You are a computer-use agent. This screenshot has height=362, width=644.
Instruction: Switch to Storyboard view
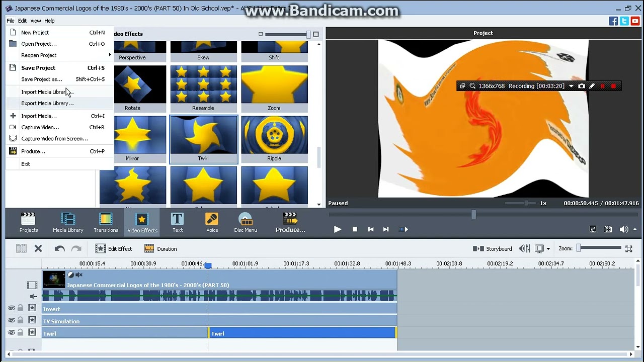pos(493,248)
